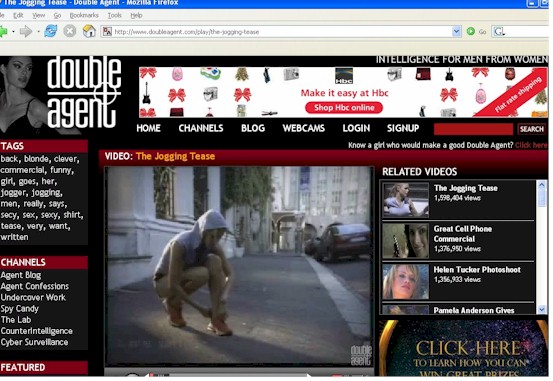Open the View menu
553x381 pixels.
pyautogui.click(x=38, y=15)
